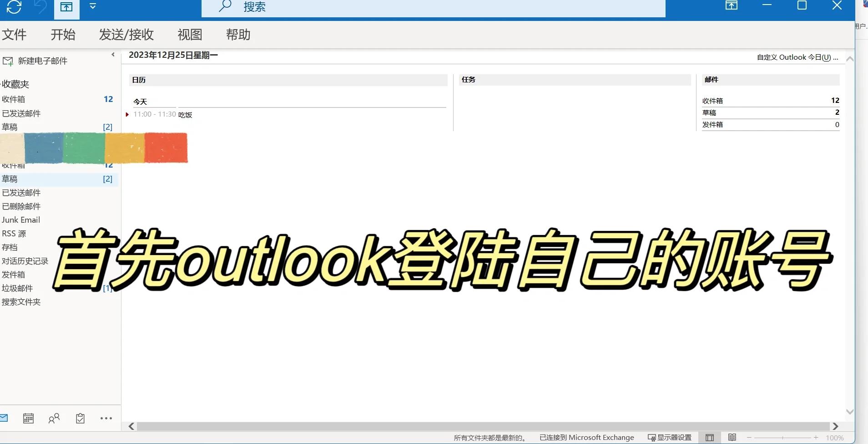
Task: Click the 日历 section header
Action: [288, 80]
